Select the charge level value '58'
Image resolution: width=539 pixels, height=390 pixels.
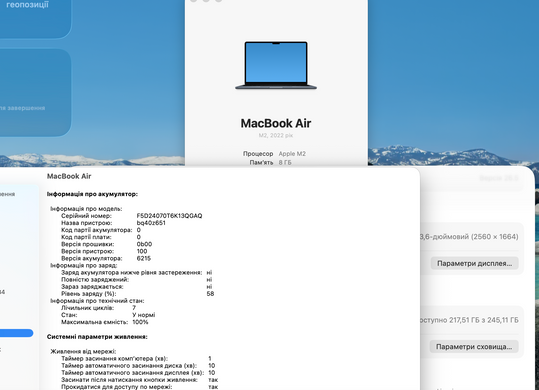pyautogui.click(x=210, y=293)
